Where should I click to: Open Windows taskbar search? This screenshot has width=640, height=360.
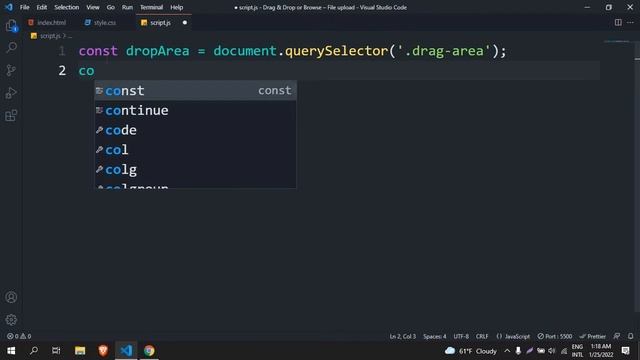pos(34,351)
